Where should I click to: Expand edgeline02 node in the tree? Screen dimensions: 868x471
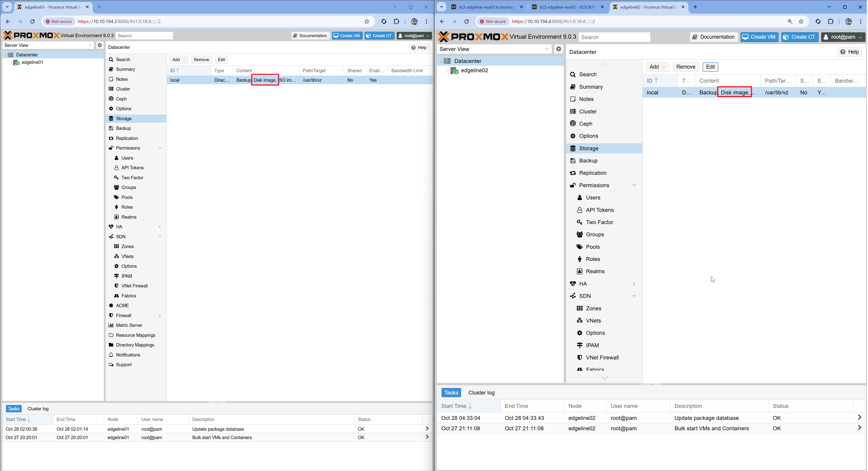448,70
